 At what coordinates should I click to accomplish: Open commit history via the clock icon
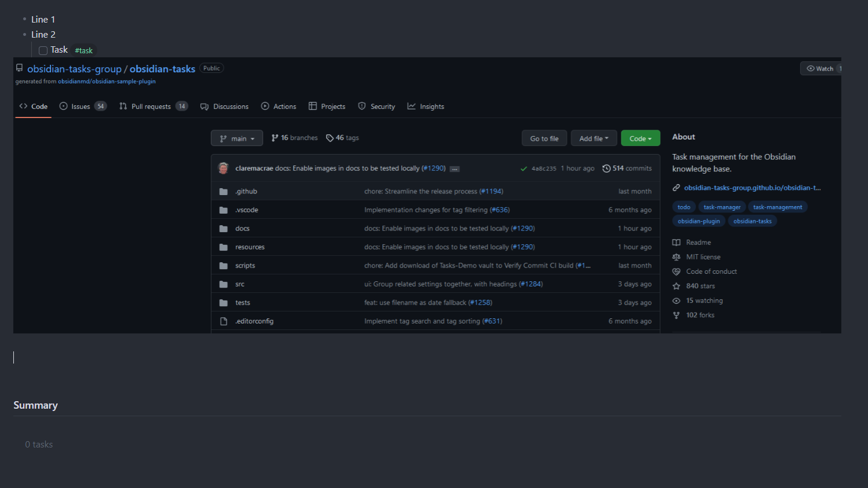[606, 168]
